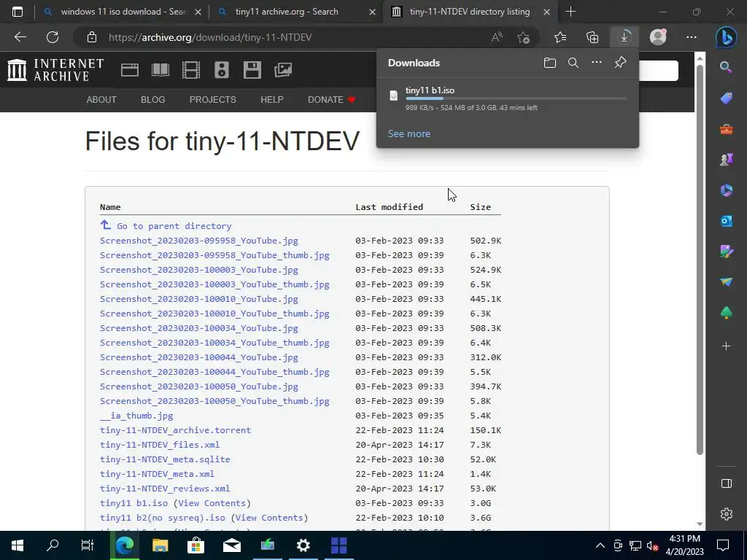This screenshot has width=747, height=560.
Task: Open Internet Archive images icon
Action: pos(283,70)
